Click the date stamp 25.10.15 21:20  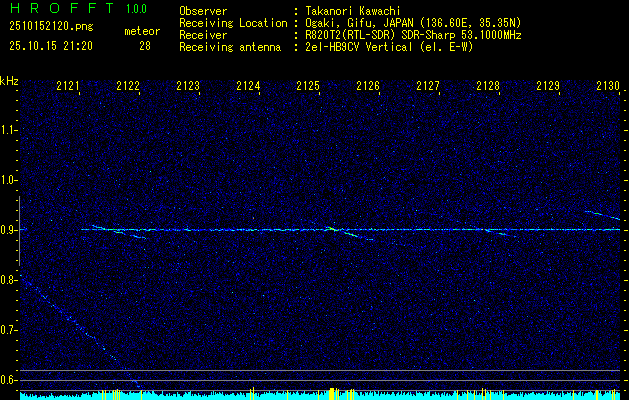[x=51, y=46]
